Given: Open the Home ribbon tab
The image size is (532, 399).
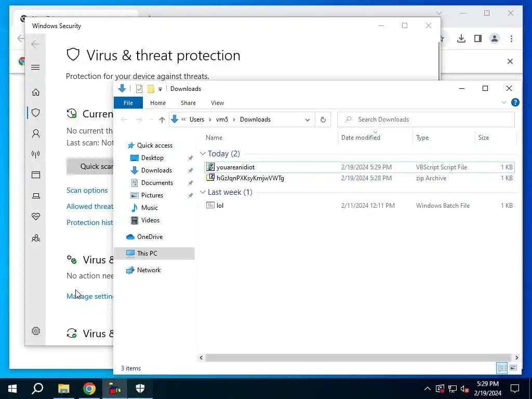Looking at the screenshot, I should click(x=158, y=103).
